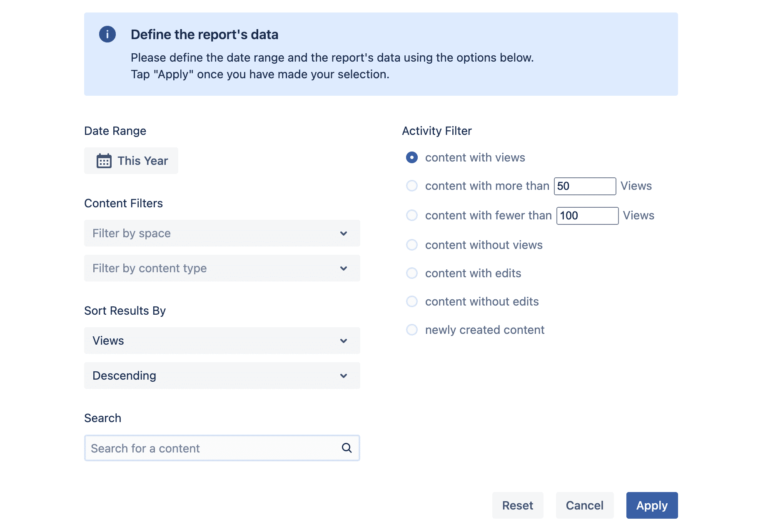The width and height of the screenshot is (758, 532).
Task: Select the 'content with views' radio button
Action: click(x=411, y=158)
